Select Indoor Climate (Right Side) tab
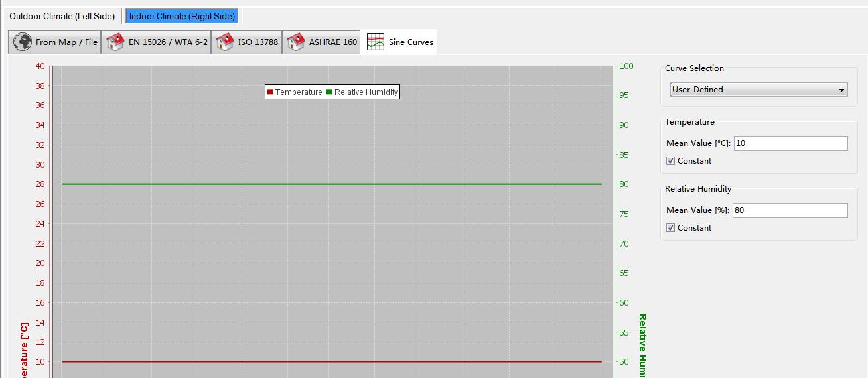Viewport: 868px width, 378px height. tap(182, 16)
